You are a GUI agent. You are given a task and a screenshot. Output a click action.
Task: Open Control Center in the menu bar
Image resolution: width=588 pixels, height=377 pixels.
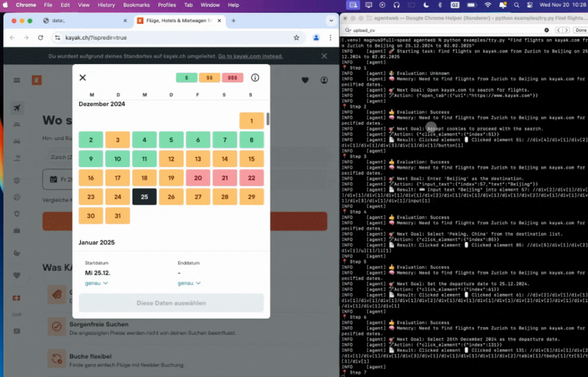pyautogui.click(x=529, y=5)
